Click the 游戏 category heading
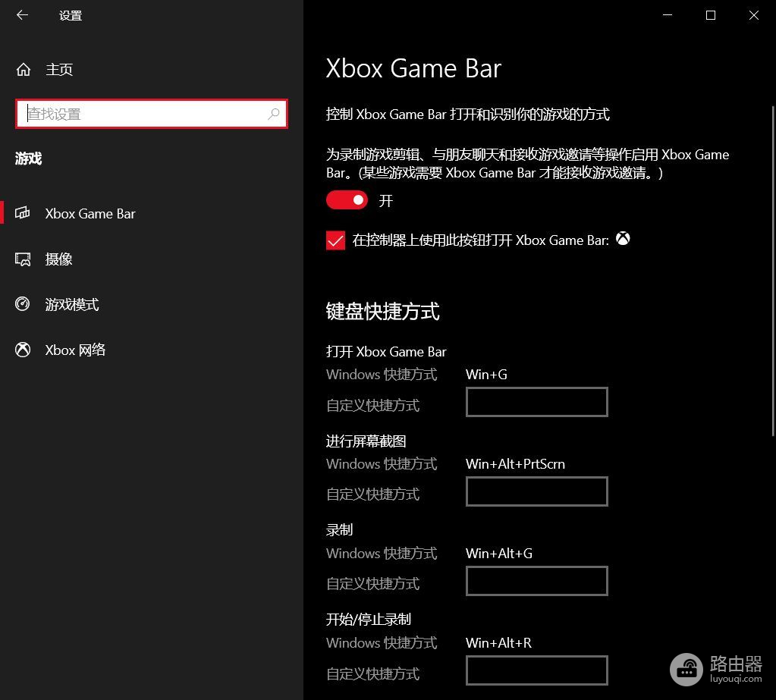Screen dimensions: 776x700 [x=28, y=159]
